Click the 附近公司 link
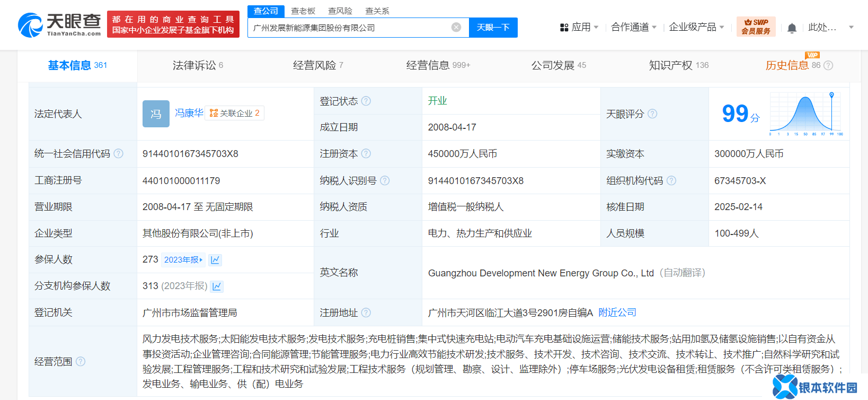Viewport: 868px width, 400px height. point(617,312)
